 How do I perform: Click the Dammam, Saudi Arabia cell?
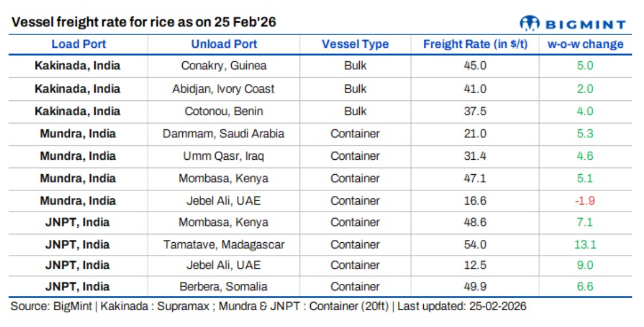coord(224,134)
